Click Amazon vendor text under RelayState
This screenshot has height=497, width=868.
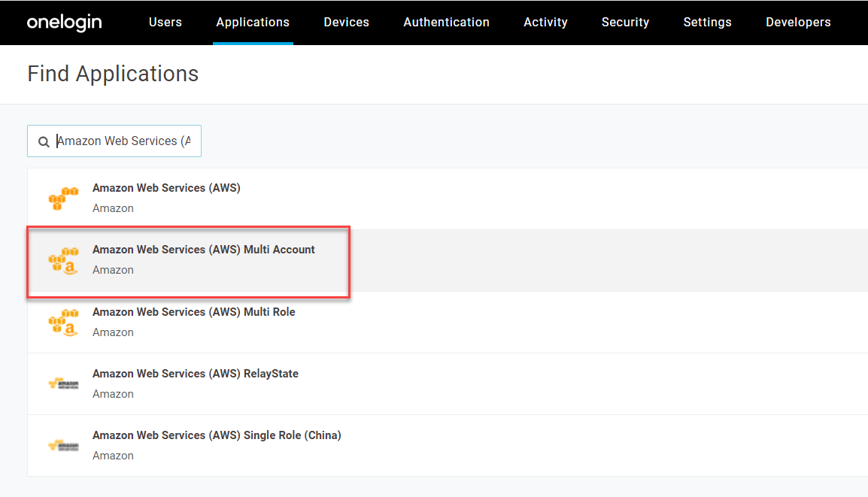pyautogui.click(x=113, y=394)
